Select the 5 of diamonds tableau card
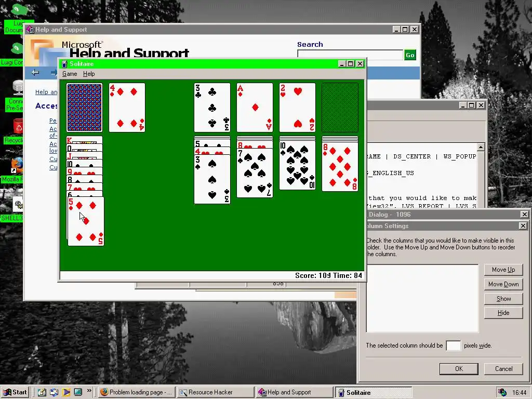 [x=86, y=221]
